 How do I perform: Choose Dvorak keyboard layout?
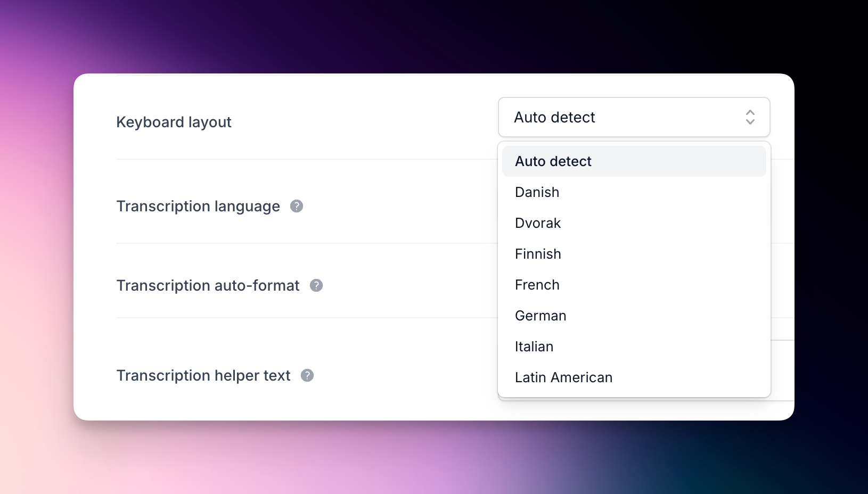click(634, 223)
